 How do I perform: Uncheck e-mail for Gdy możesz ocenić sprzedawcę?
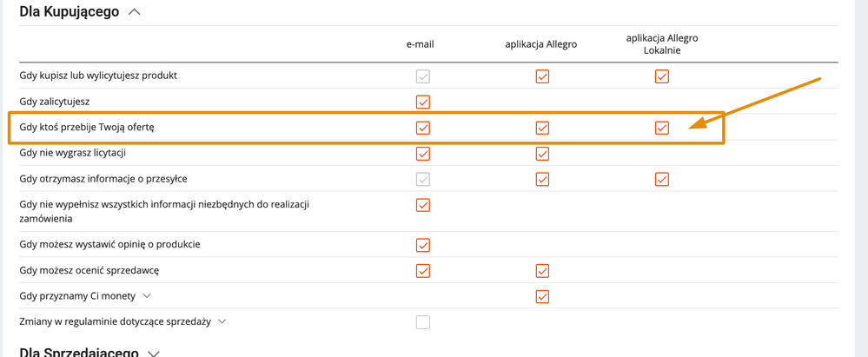(423, 271)
